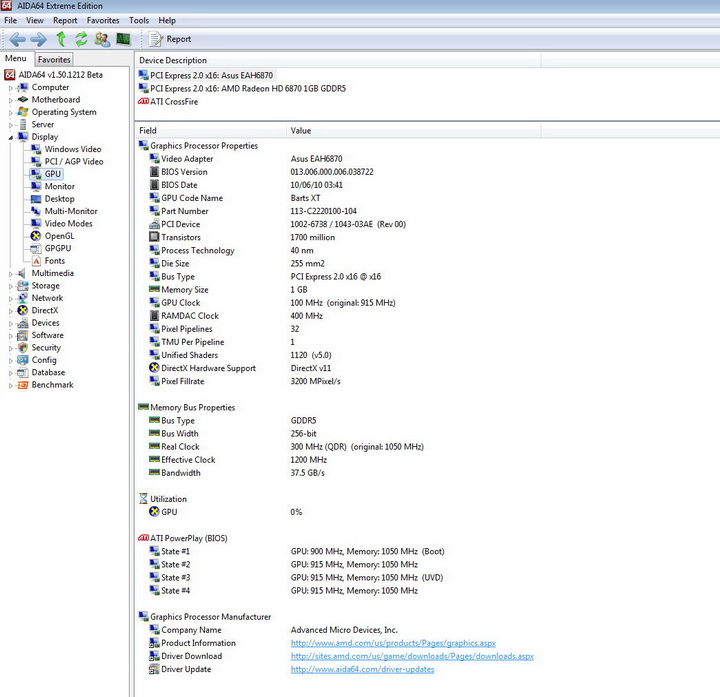This screenshot has height=697, width=720.
Task: Select PCI / AGP Video icon
Action: point(36,162)
